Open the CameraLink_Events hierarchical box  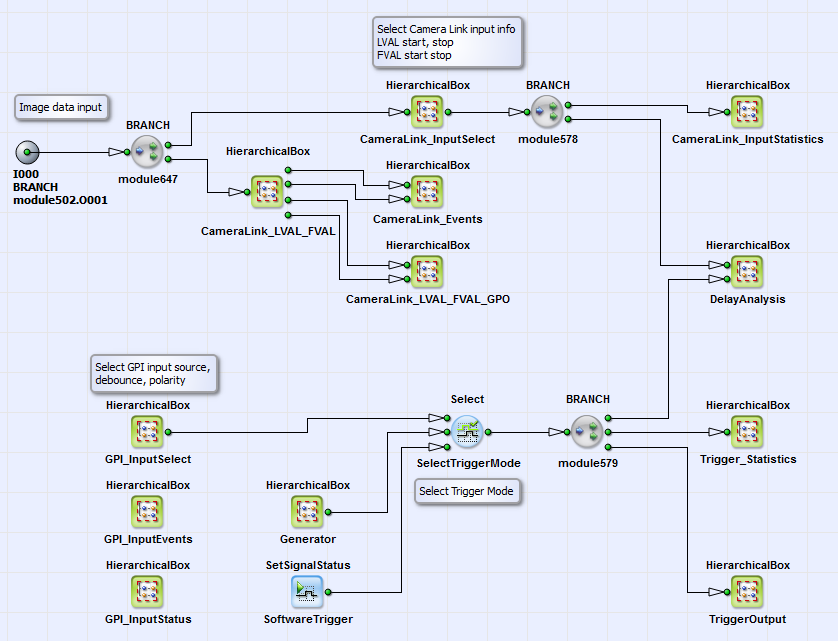tap(427, 192)
